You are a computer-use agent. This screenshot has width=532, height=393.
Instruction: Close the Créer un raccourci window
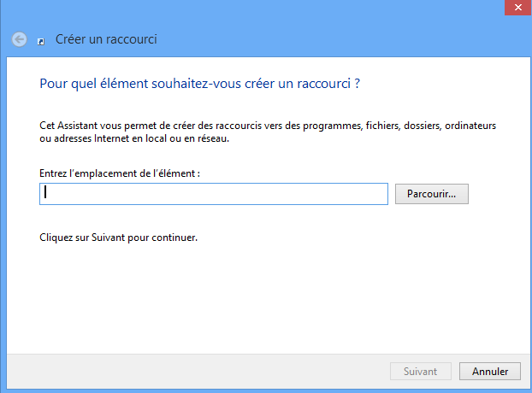[517, 8]
